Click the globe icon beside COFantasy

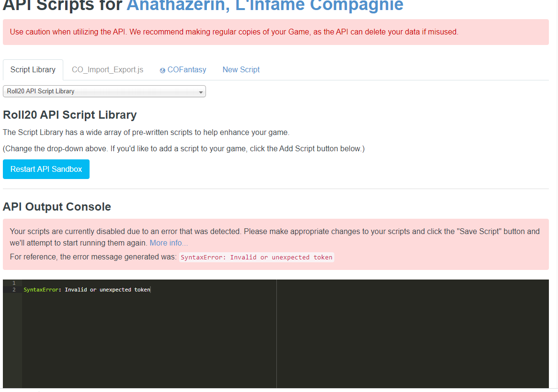pos(162,70)
